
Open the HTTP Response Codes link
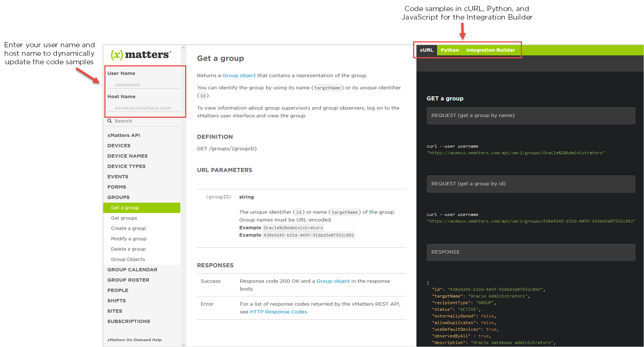pos(278,312)
